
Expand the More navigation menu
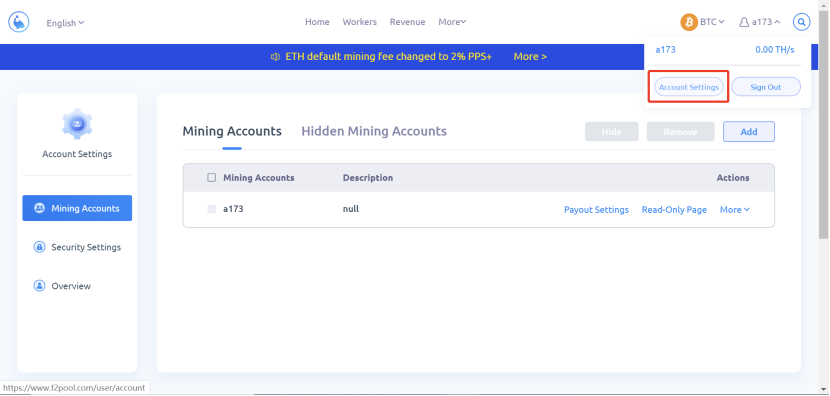point(452,22)
